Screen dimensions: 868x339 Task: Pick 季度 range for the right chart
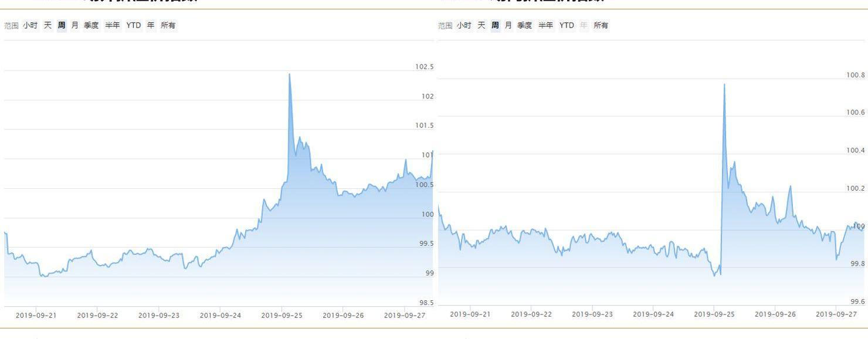525,25
